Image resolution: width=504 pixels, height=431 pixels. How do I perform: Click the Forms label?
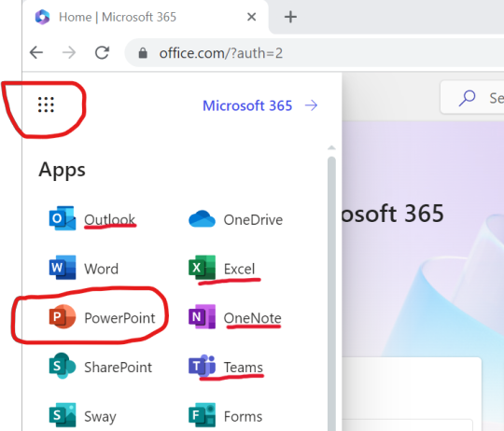243,417
